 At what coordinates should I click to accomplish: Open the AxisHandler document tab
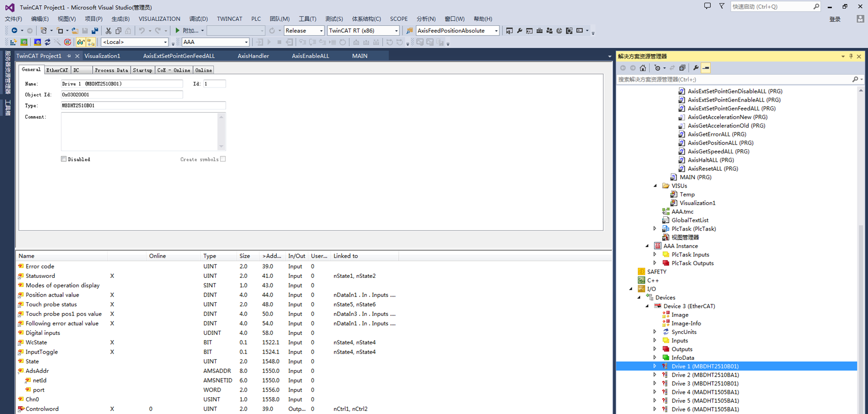tap(253, 56)
